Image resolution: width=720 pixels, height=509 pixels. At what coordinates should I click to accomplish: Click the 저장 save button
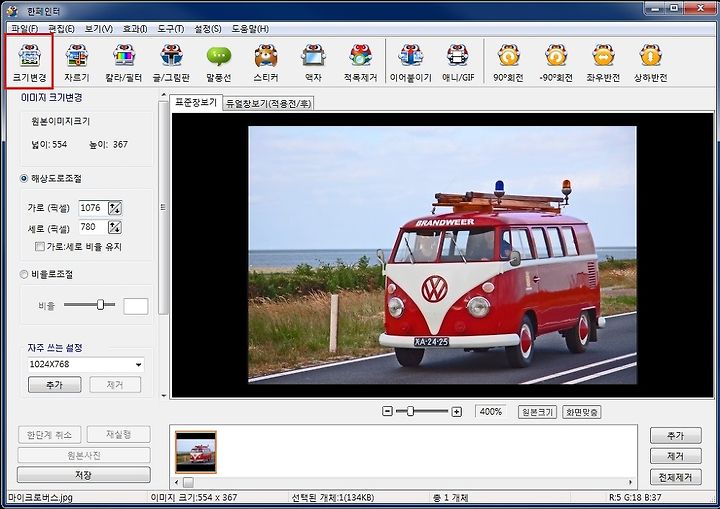click(x=84, y=475)
